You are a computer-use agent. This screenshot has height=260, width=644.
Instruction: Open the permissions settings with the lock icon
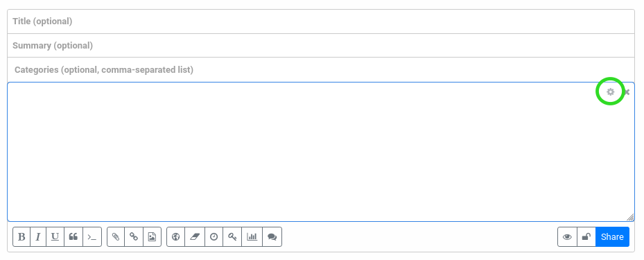click(x=586, y=236)
